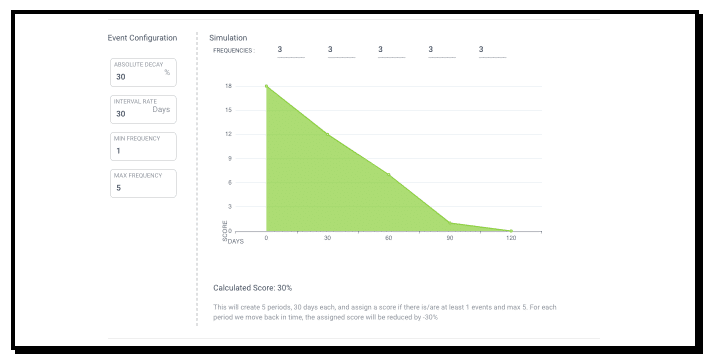Focus the Max Frequency field
This screenshot has height=360, width=710.
(143, 183)
